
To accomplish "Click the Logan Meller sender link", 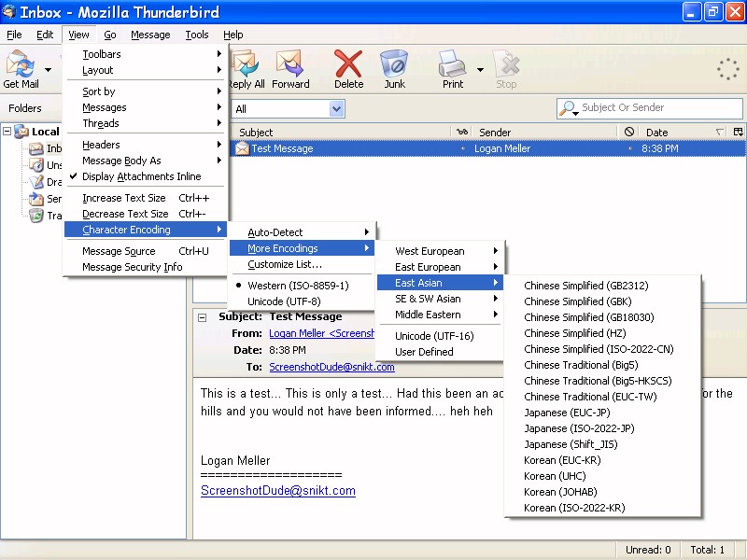I will pyautogui.click(x=321, y=333).
